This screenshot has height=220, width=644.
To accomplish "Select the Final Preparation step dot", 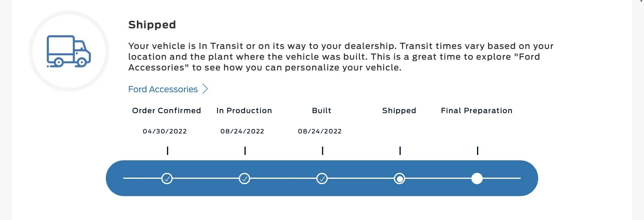I will click(477, 179).
